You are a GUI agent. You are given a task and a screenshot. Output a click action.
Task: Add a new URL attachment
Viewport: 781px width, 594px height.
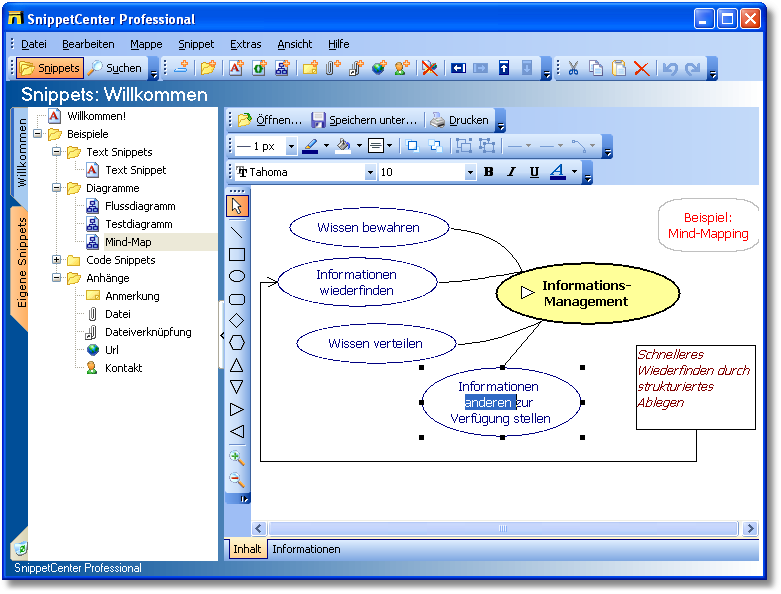click(379, 68)
